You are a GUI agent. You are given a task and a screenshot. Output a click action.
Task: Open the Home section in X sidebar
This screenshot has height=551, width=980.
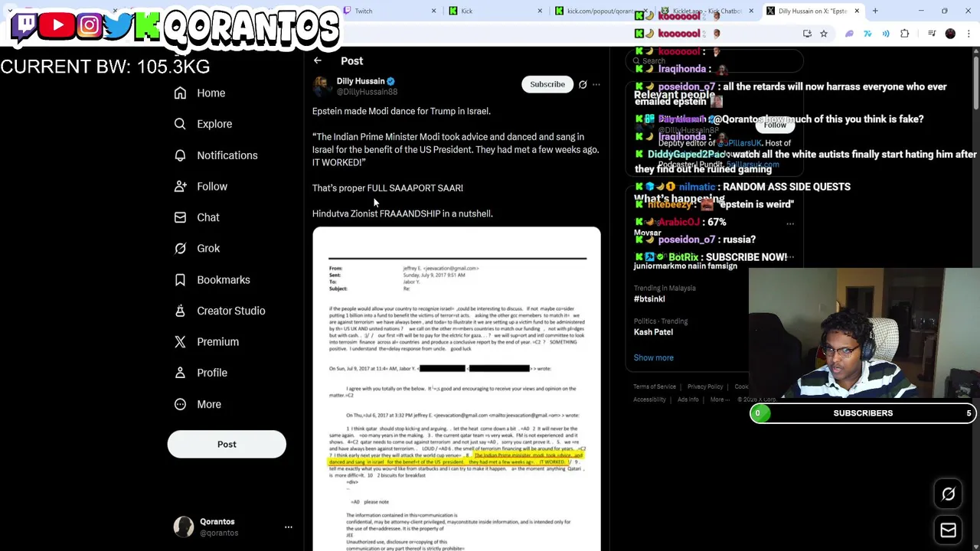(x=201, y=93)
